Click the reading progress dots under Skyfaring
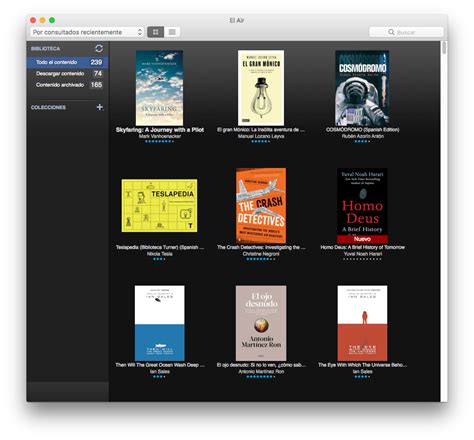 (159, 141)
